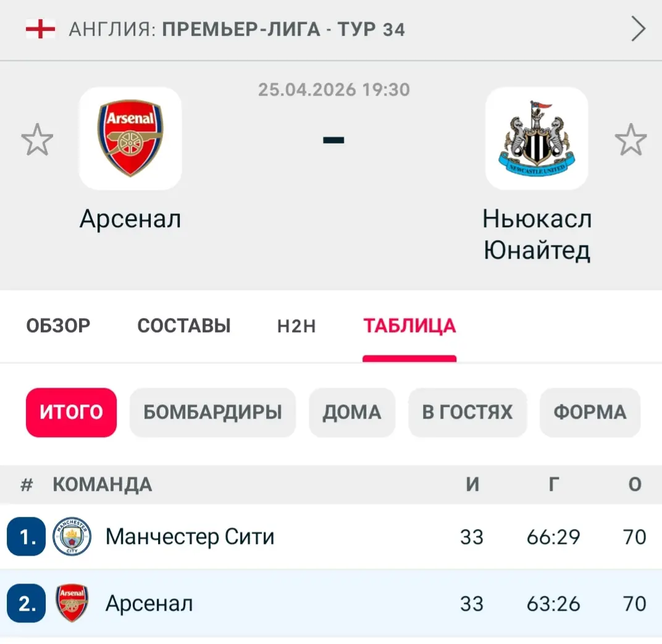Screen dimensions: 662x644
Task: Toggle favorite star for Arsenal
Action: pos(37,140)
